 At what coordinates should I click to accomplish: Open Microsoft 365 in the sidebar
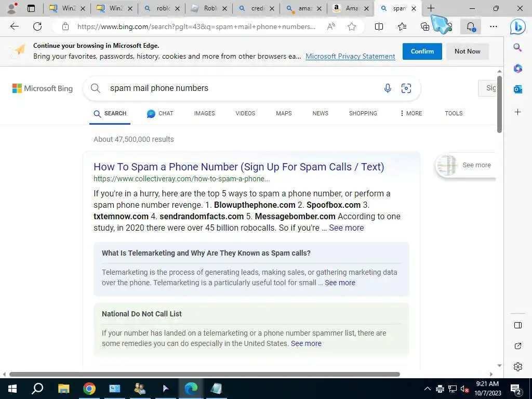tap(517, 69)
